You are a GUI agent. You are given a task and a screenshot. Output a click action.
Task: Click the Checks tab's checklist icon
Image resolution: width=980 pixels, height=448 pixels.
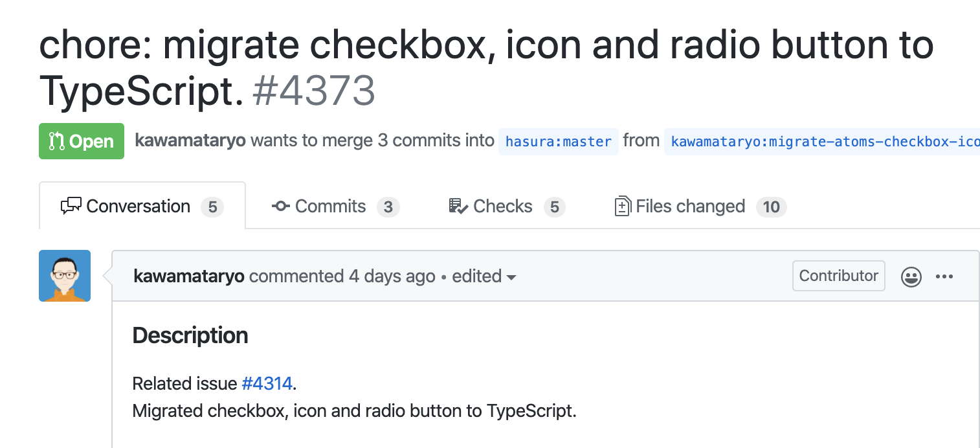pos(458,207)
